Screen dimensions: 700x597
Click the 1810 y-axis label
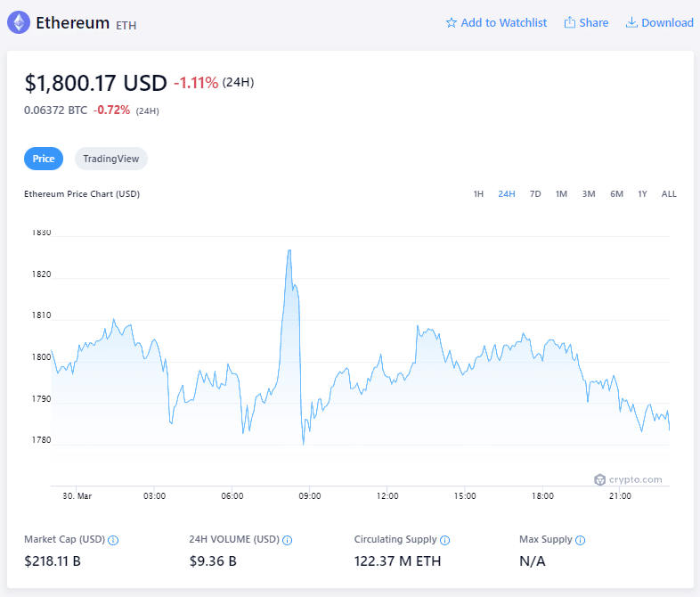(41, 315)
